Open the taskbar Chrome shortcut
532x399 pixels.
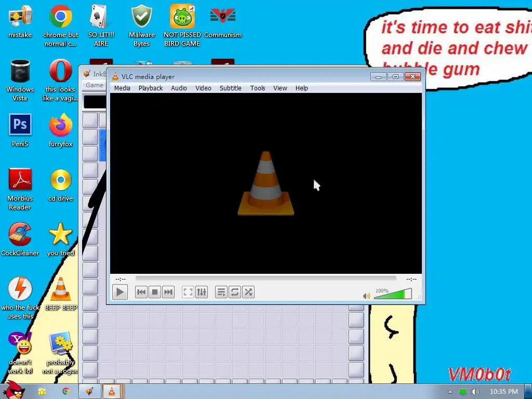click(x=65, y=392)
